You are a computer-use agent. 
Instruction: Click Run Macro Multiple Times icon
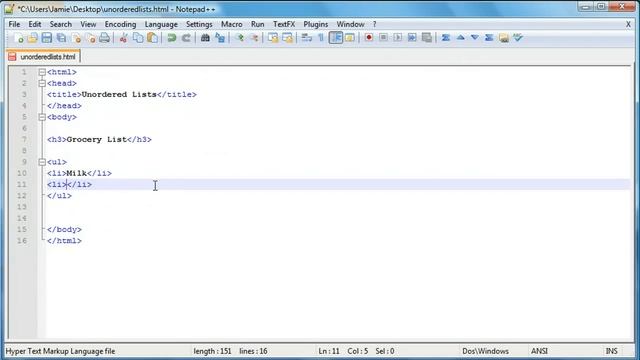(412, 38)
